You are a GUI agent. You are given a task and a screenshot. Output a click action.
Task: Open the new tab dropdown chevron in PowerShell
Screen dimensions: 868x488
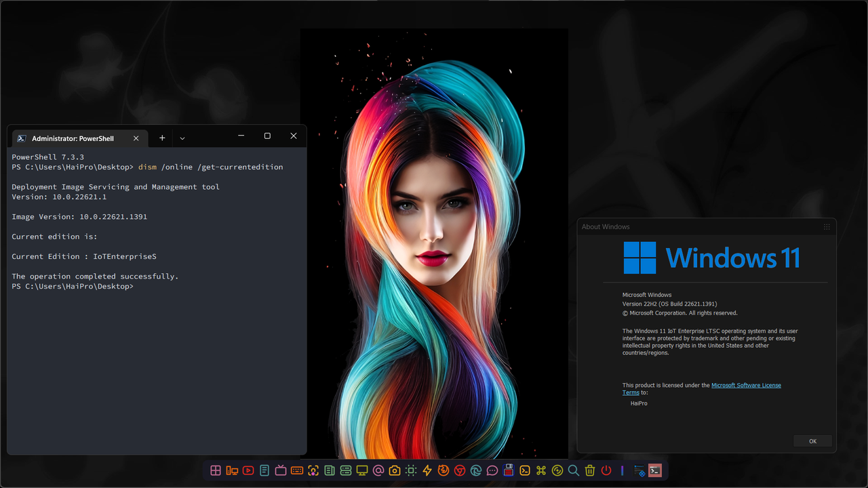coord(182,138)
